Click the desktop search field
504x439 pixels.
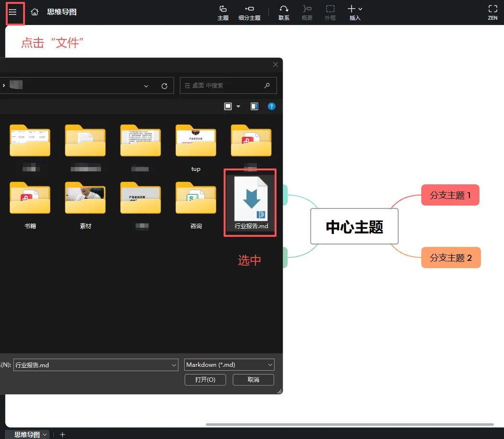[x=228, y=86]
